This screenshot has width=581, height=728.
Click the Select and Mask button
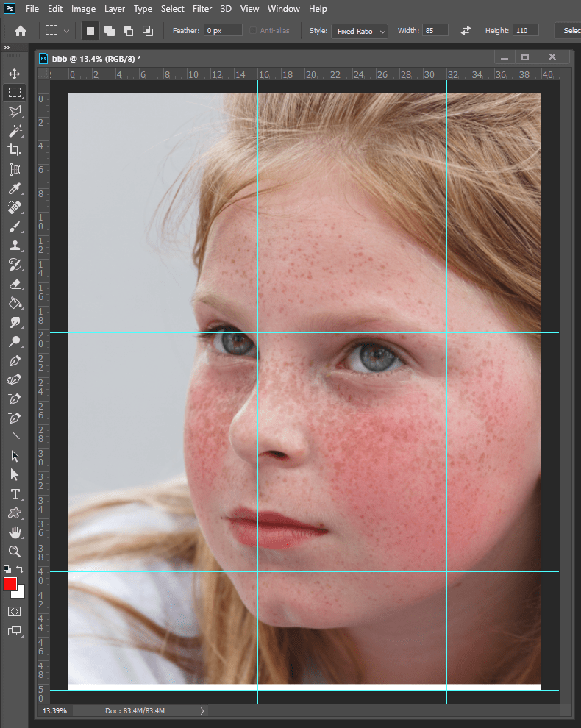pyautogui.click(x=569, y=31)
